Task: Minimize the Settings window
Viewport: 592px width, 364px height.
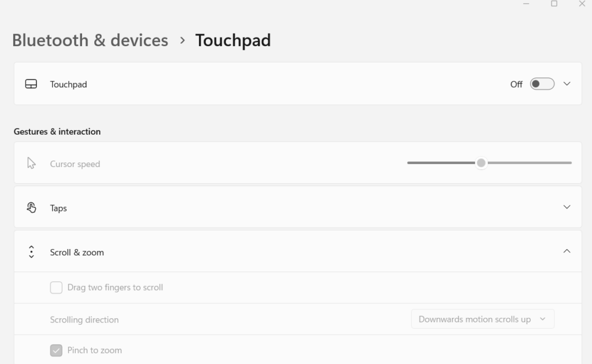Action: tap(526, 4)
